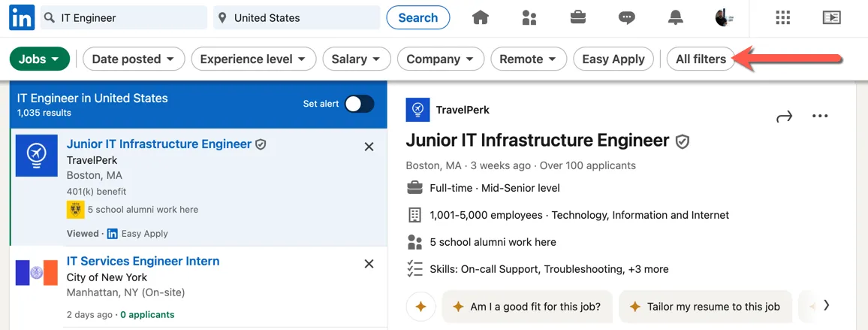
Task: Toggle the Set alert switch
Action: pyautogui.click(x=359, y=104)
